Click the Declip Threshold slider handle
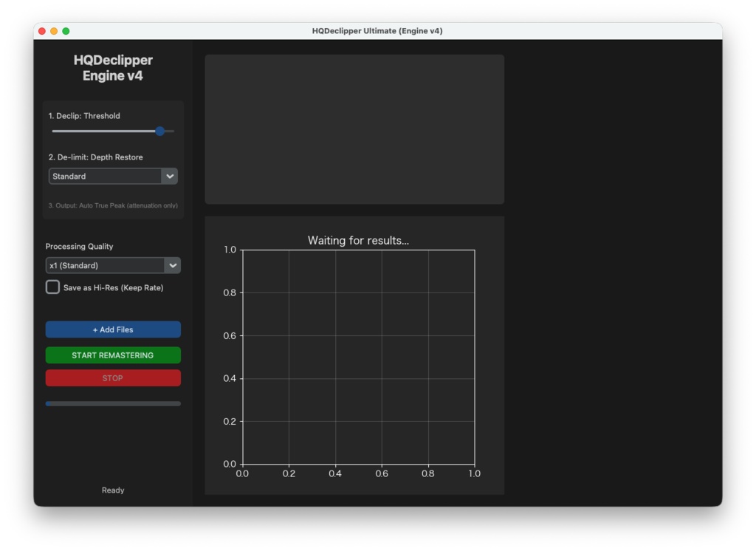The image size is (756, 551). click(159, 131)
